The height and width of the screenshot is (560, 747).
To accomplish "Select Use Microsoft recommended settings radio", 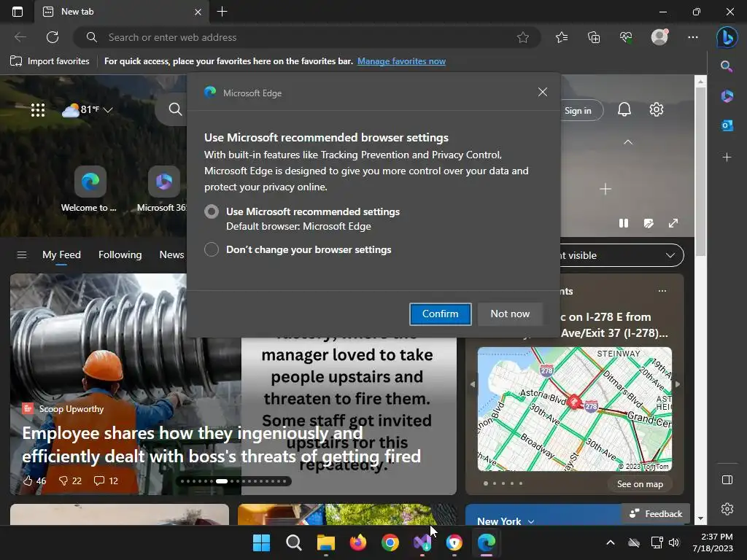I will tap(211, 211).
